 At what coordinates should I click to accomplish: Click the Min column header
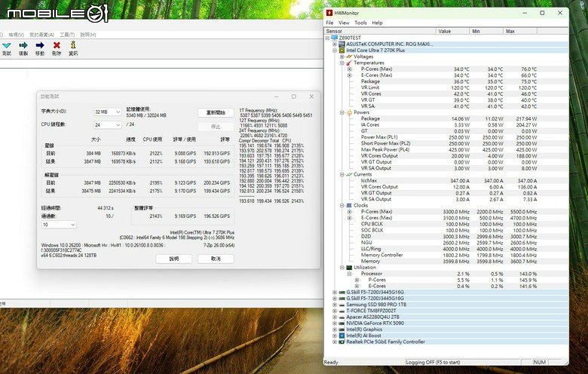(486, 31)
